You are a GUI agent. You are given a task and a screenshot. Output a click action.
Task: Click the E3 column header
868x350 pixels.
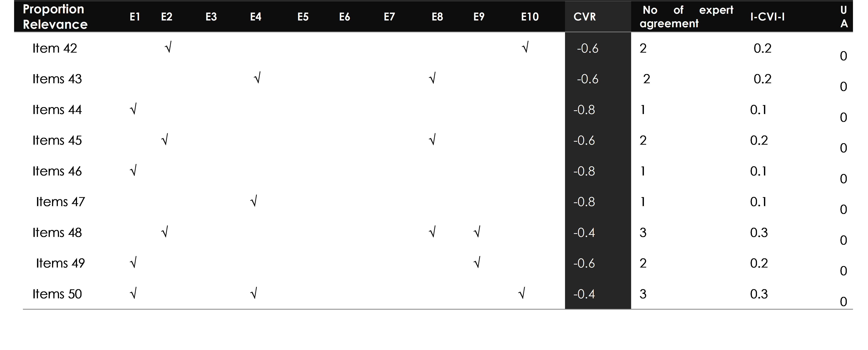(211, 17)
